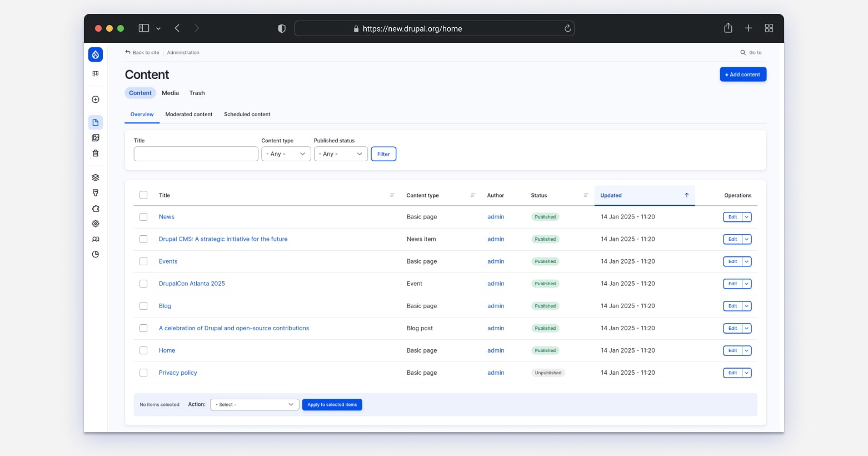This screenshot has width=868, height=456.
Task: Open the trash icon in the sidebar
Action: click(96, 153)
